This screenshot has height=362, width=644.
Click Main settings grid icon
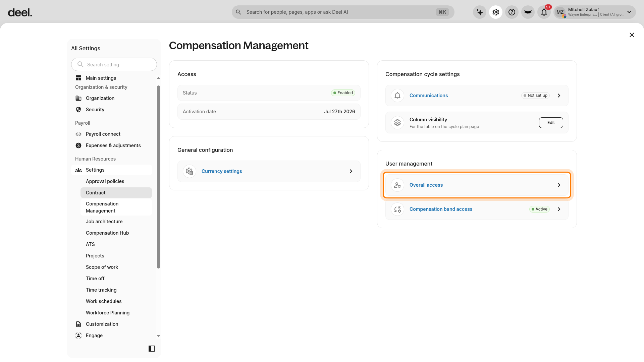(x=78, y=78)
